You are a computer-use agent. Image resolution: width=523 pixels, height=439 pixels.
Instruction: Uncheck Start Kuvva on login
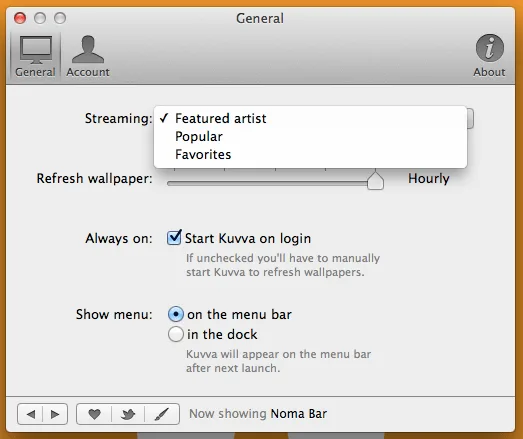click(x=174, y=238)
